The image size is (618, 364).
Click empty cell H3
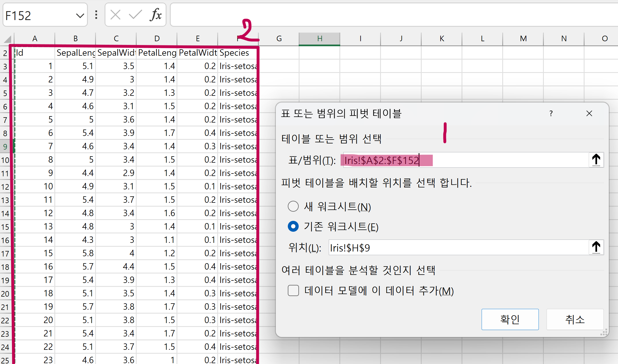[x=320, y=66]
